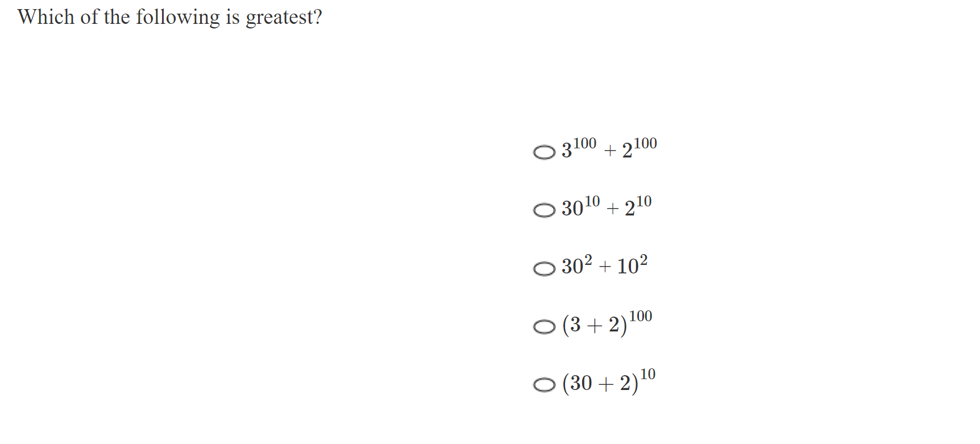Click the first radio button option
Viewport: 980px width, 444px height.
545,152
